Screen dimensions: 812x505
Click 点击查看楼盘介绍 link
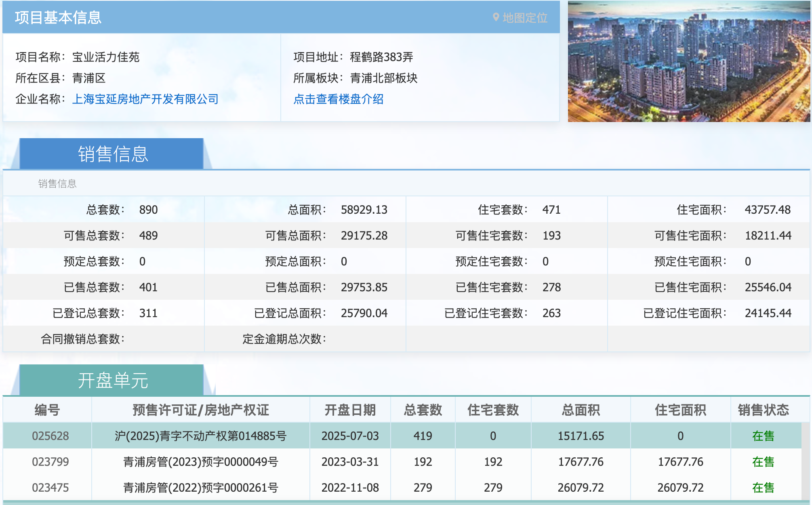click(x=338, y=99)
